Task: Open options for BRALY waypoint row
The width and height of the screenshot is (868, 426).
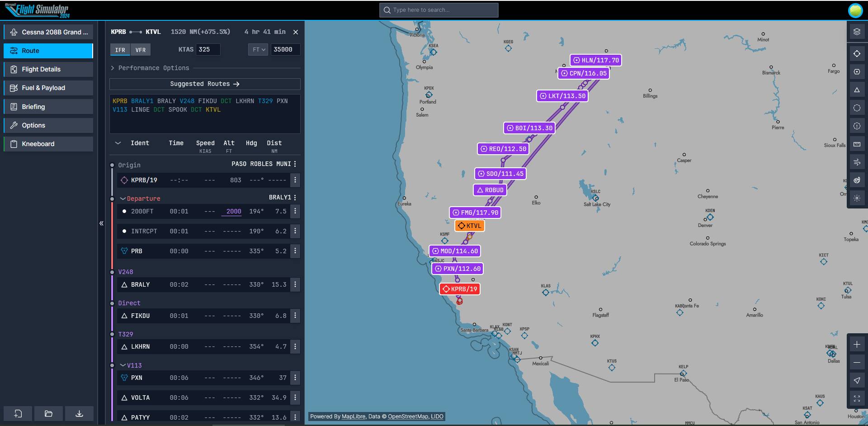Action: pyautogui.click(x=295, y=284)
